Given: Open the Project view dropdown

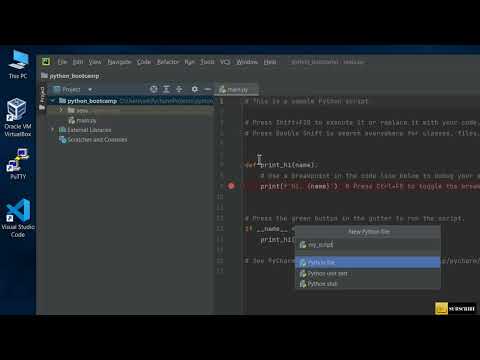Looking at the screenshot, I should pyautogui.click(x=73, y=89).
